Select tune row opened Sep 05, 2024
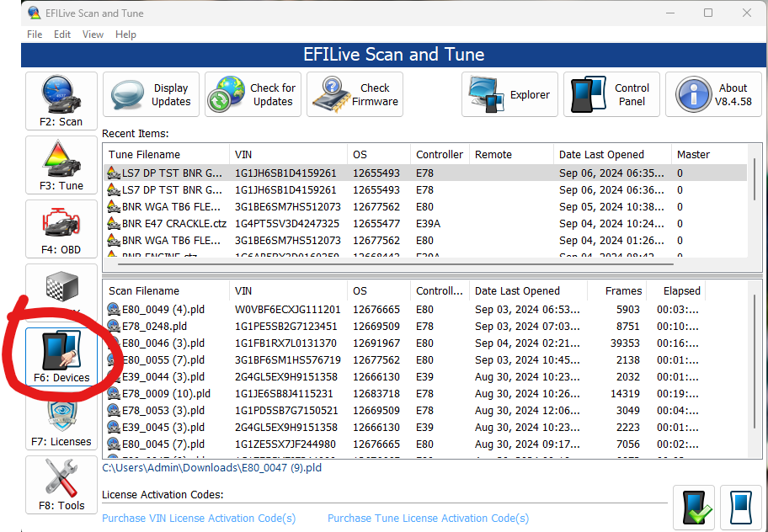Image resolution: width=768 pixels, height=532 pixels. (425, 206)
